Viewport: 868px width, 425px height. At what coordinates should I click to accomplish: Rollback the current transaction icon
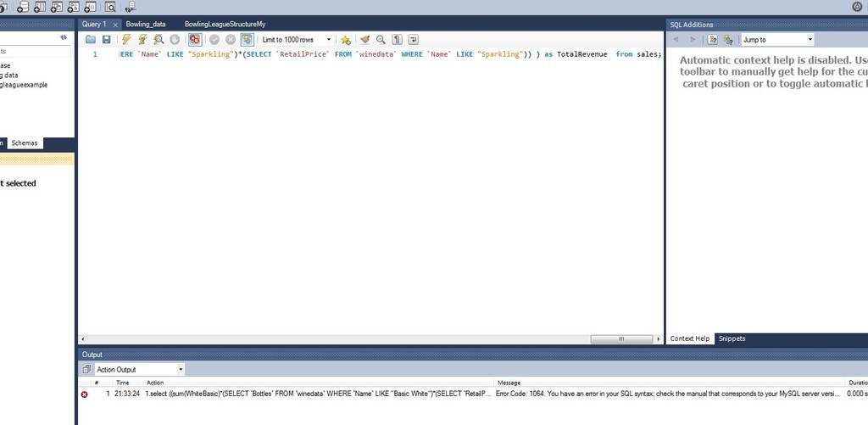click(x=231, y=40)
